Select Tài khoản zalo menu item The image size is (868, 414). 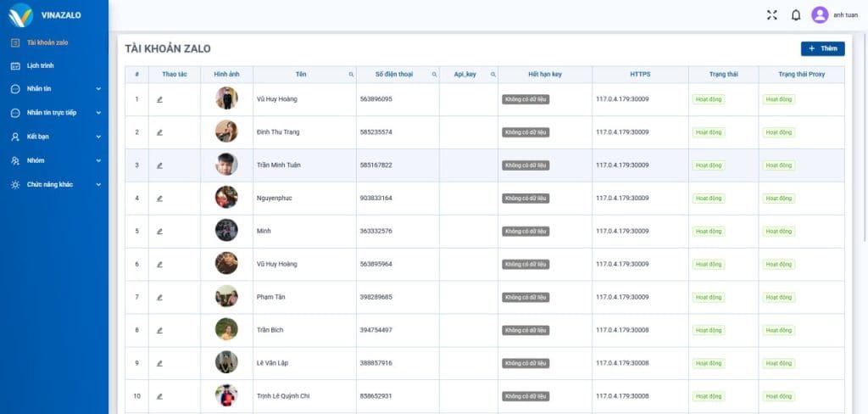click(x=47, y=42)
